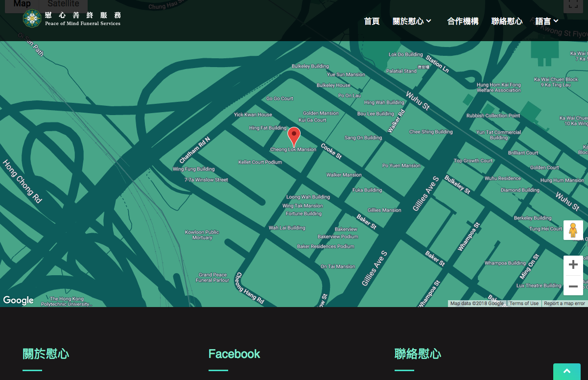This screenshot has height=380, width=588.
Task: Click the Map data ©2018 Google text
Action: (477, 304)
